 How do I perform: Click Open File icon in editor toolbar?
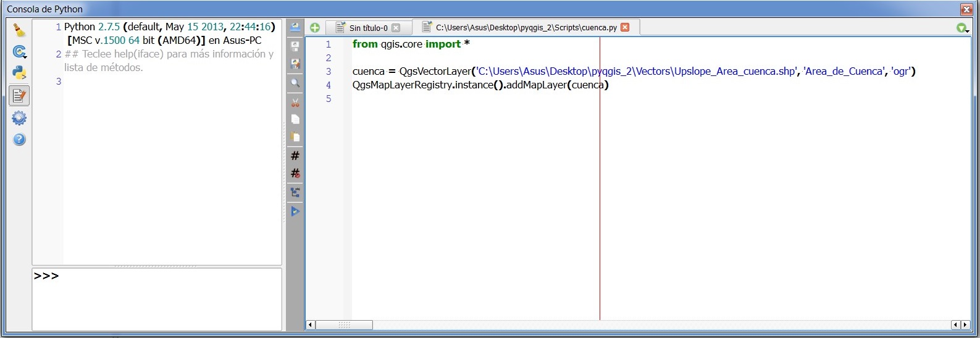click(295, 27)
